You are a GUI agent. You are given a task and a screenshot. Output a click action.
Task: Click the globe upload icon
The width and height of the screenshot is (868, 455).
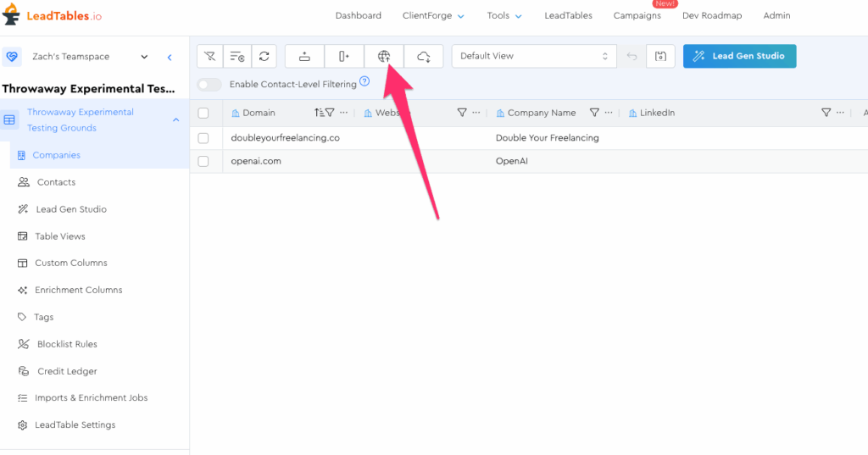pyautogui.click(x=384, y=57)
